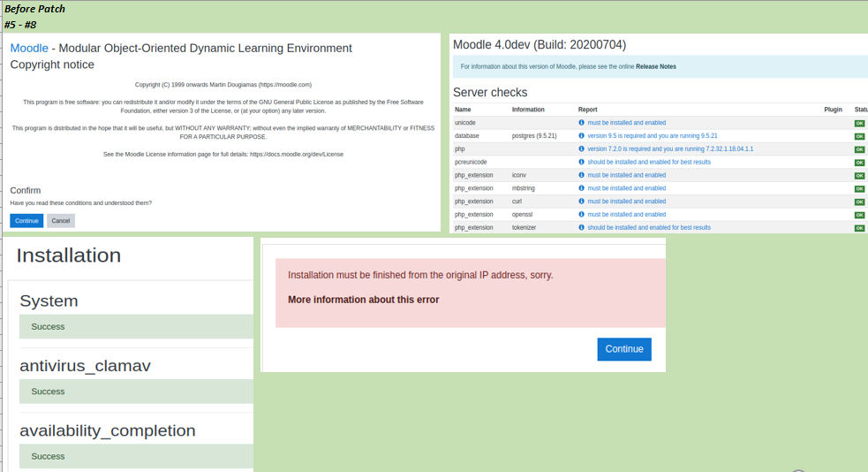
Task: Click the Information column header
Action: pyautogui.click(x=528, y=110)
